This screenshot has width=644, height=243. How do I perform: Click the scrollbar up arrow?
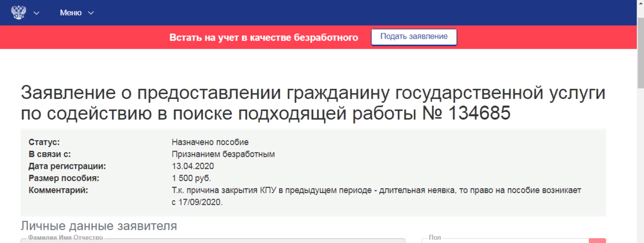click(x=640, y=4)
